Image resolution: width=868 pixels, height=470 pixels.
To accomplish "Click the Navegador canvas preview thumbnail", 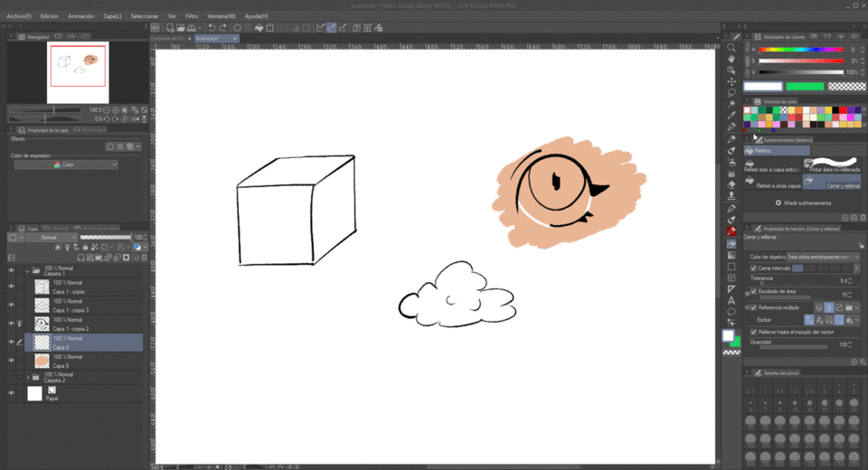I will pos(78,72).
